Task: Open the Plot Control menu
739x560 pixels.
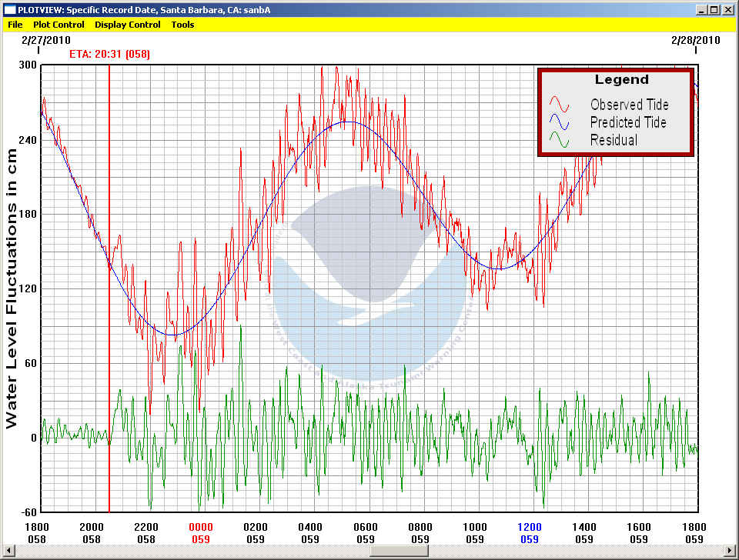Action: 59,25
